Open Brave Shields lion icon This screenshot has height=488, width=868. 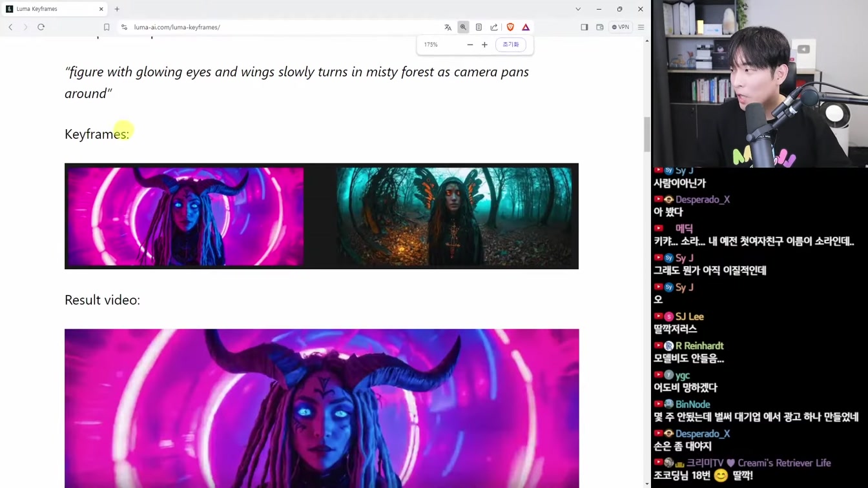tap(510, 27)
